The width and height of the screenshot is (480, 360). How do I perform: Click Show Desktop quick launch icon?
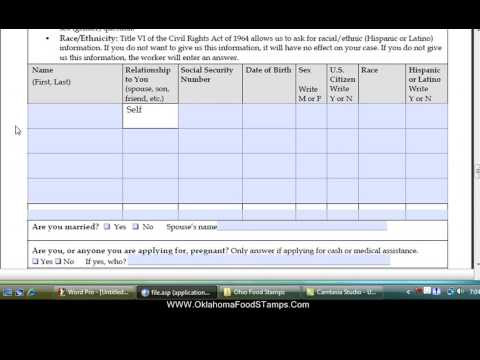[x=7, y=292]
